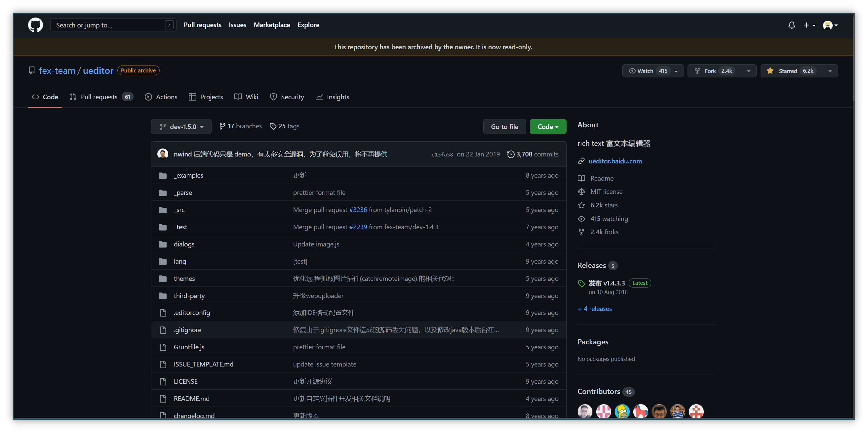This screenshot has width=868, height=433.
Task: Open the LICENSE file
Action: click(186, 381)
